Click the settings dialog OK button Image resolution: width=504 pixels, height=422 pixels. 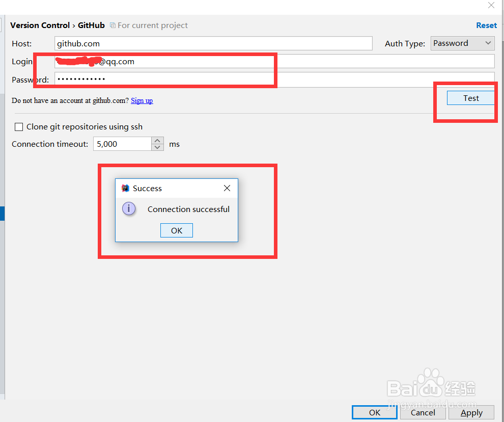(x=375, y=412)
